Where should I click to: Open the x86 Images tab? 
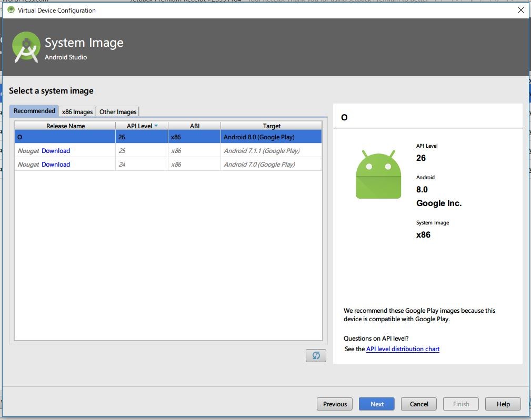coord(77,111)
